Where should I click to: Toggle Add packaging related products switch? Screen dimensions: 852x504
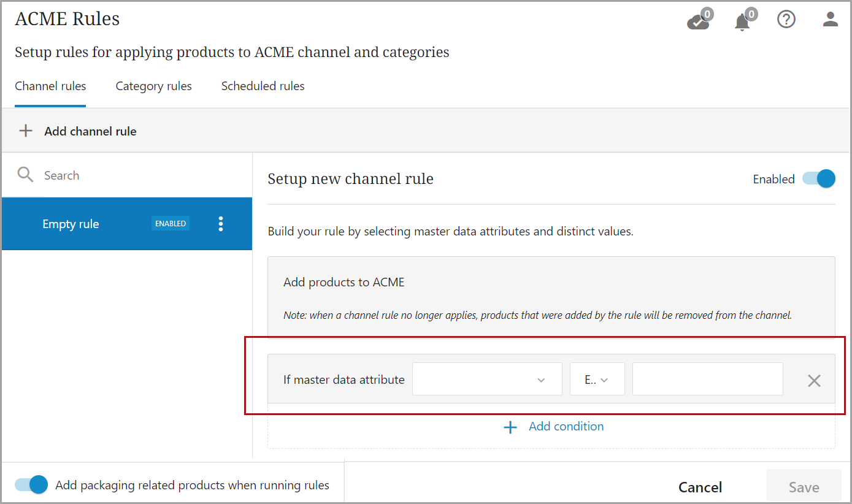coord(31,485)
